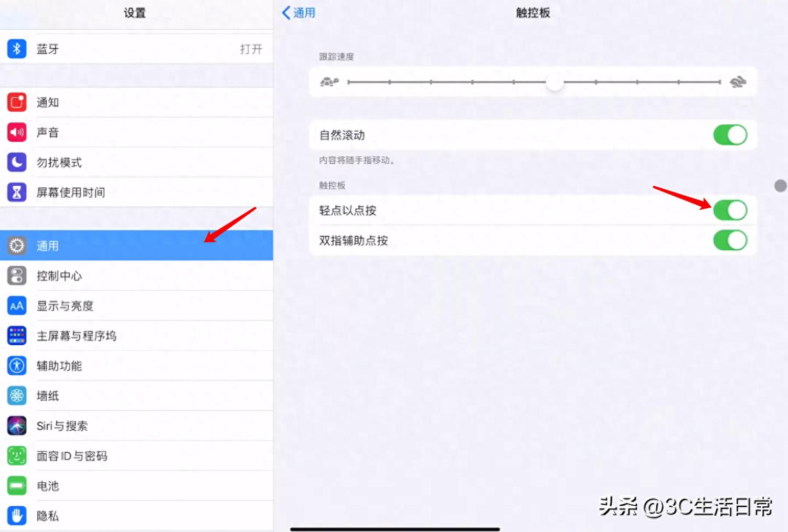
Task: Click the 控制中心 settings icon
Action: (16, 275)
